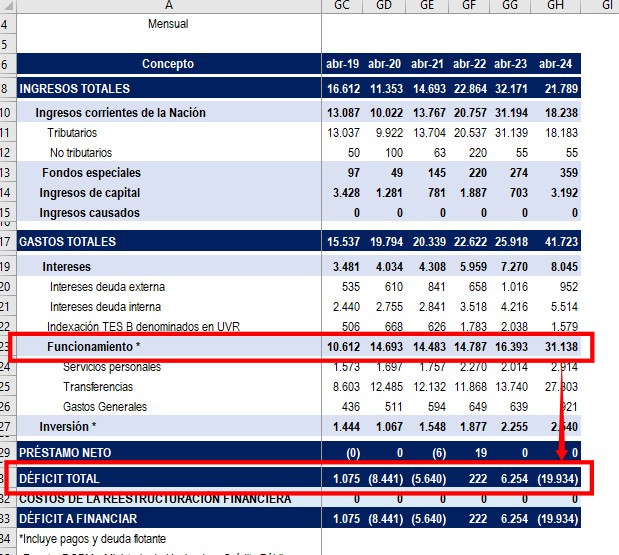Select the 'Transferencias' label cell

click(x=169, y=386)
